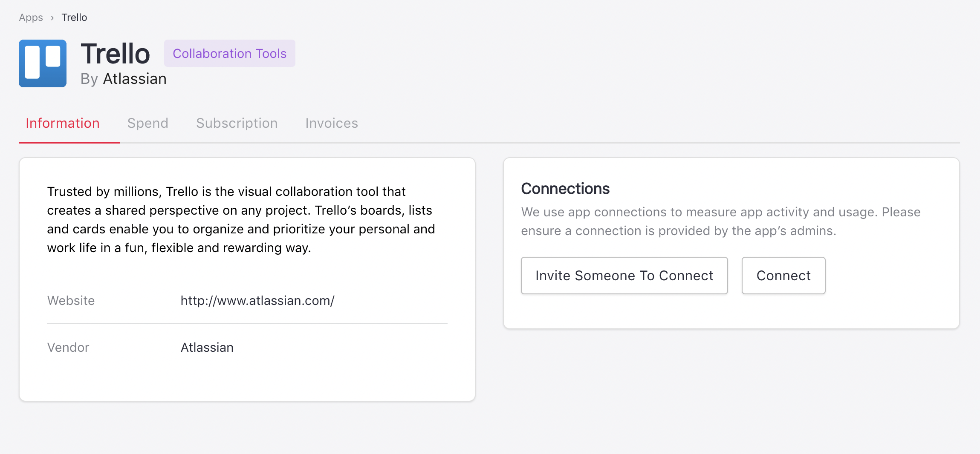Click the breadcrumb chevron separator

(x=52, y=18)
